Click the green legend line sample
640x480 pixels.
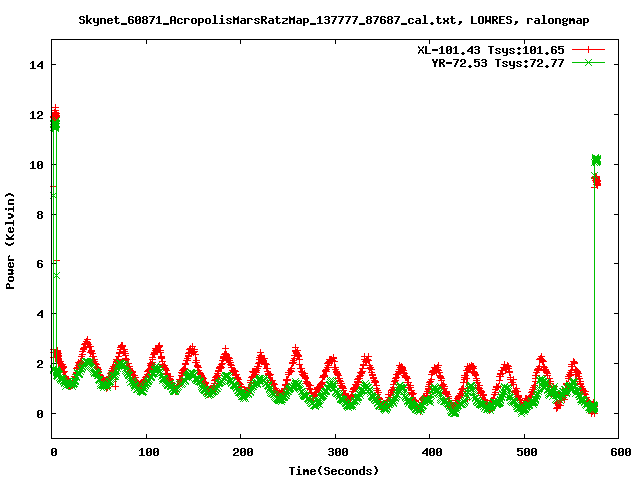588,62
